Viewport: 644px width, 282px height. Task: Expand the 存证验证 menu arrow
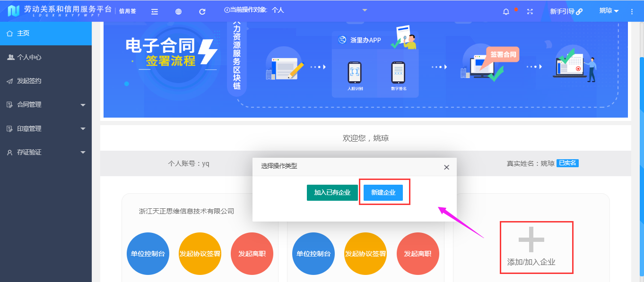tap(83, 152)
